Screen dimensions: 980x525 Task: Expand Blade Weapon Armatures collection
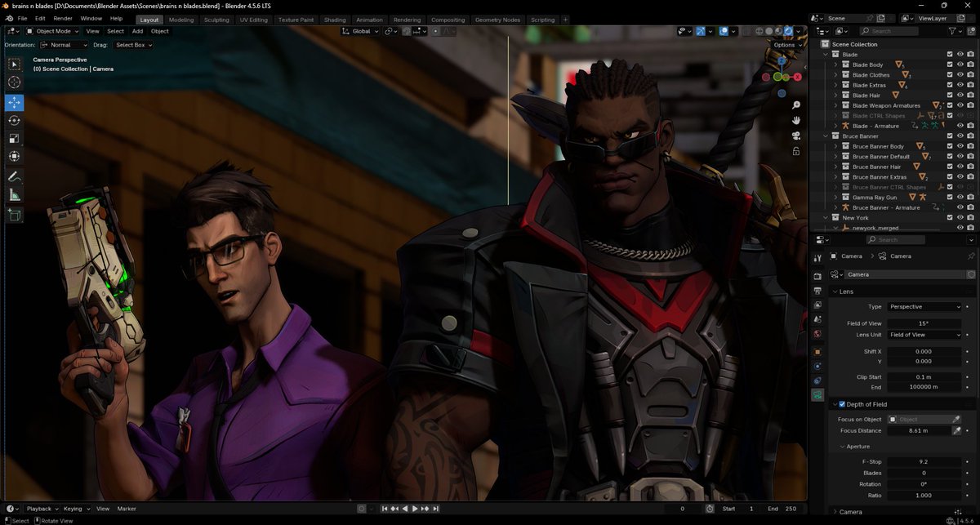(835, 105)
